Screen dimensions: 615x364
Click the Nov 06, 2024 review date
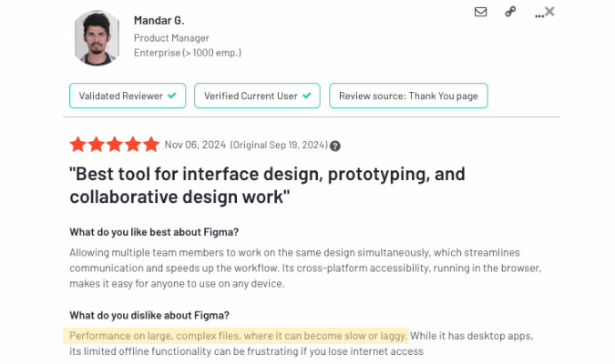coord(195,145)
